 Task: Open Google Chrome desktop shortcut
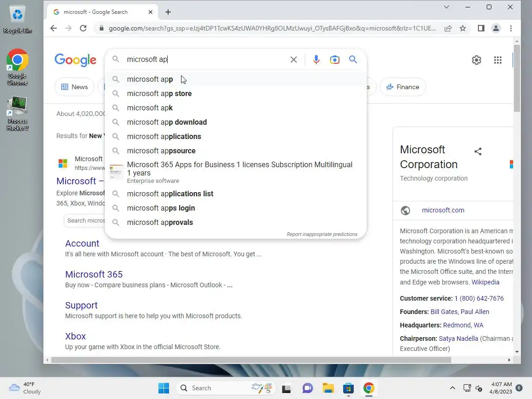pos(17,67)
